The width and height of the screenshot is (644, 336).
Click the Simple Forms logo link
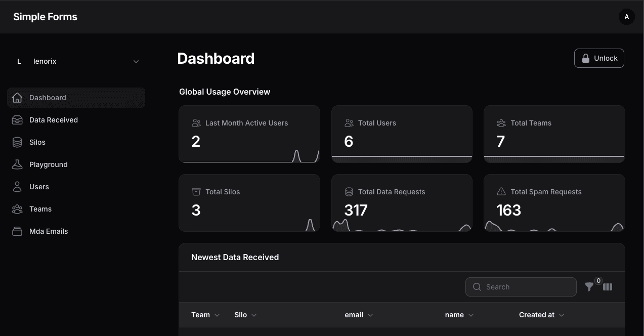coord(45,17)
